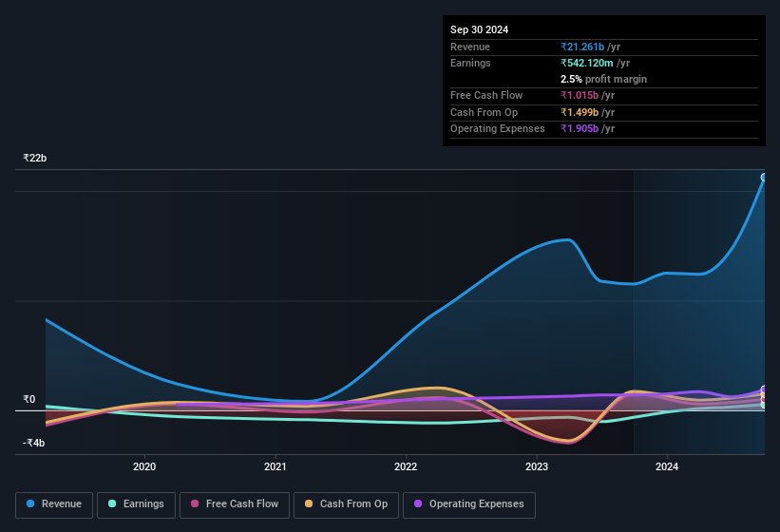Click the Operating Expenses tooltip label

point(497,128)
